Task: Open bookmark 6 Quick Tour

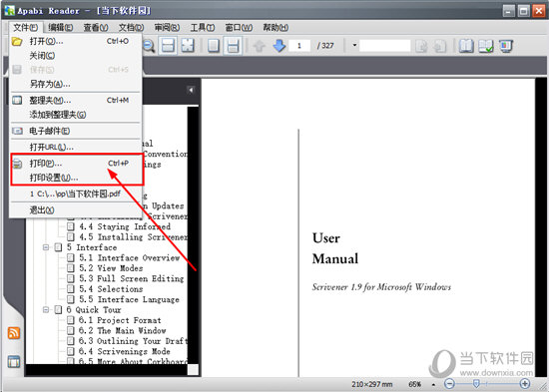Action: [94, 310]
